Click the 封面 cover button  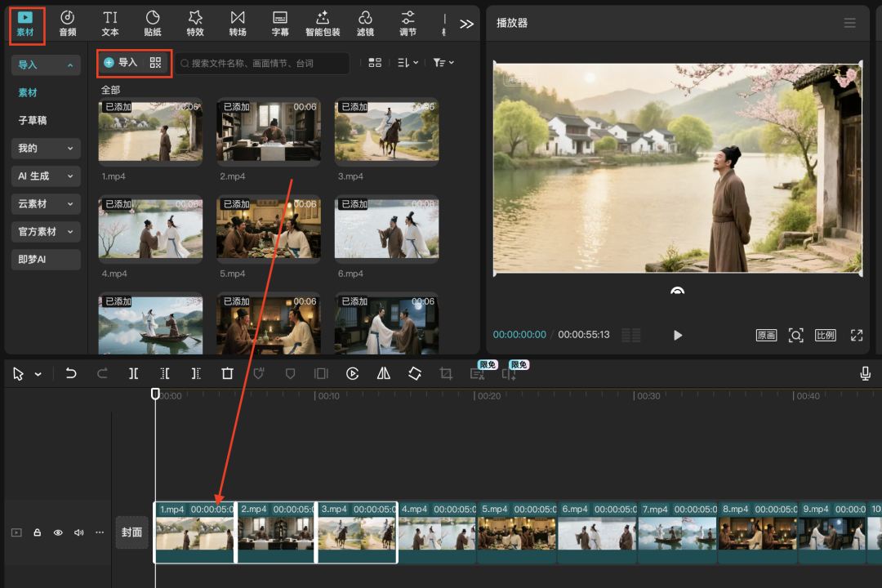click(x=131, y=532)
